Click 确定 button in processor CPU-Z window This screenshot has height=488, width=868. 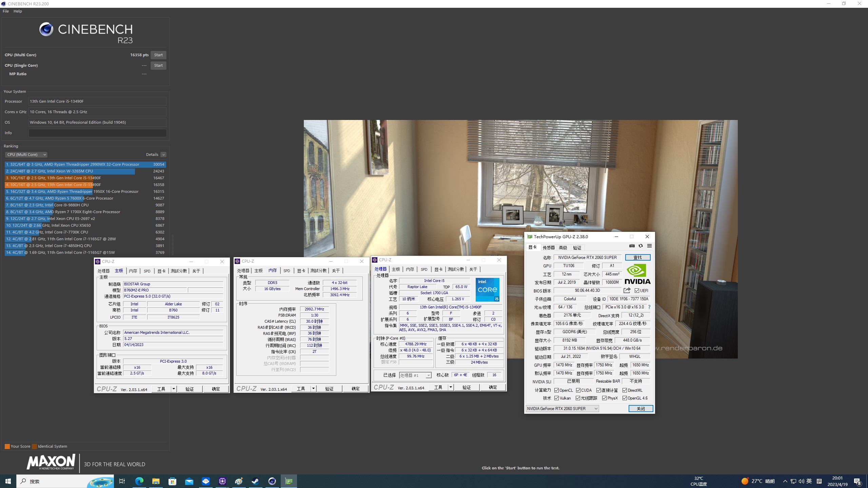tap(493, 387)
